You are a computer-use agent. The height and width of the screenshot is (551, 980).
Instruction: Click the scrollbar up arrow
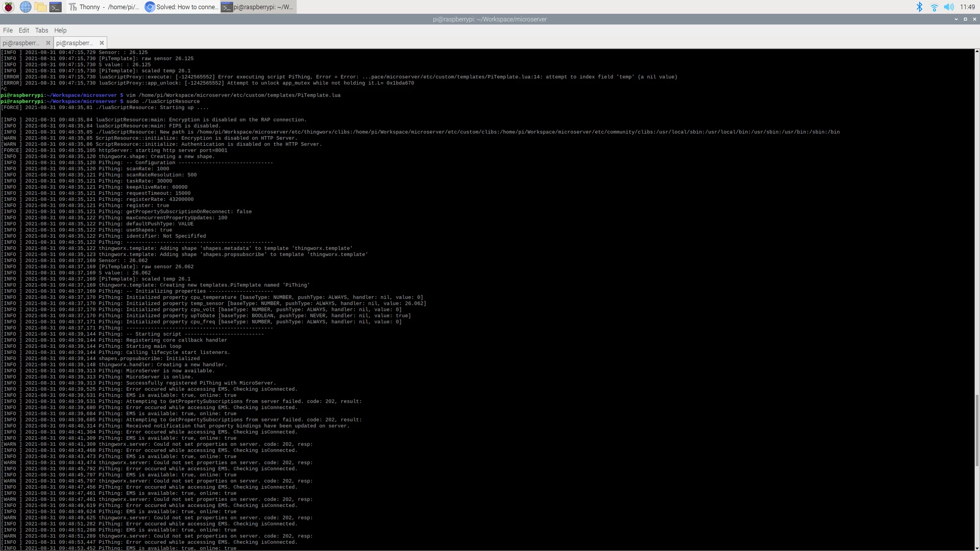tap(977, 51)
